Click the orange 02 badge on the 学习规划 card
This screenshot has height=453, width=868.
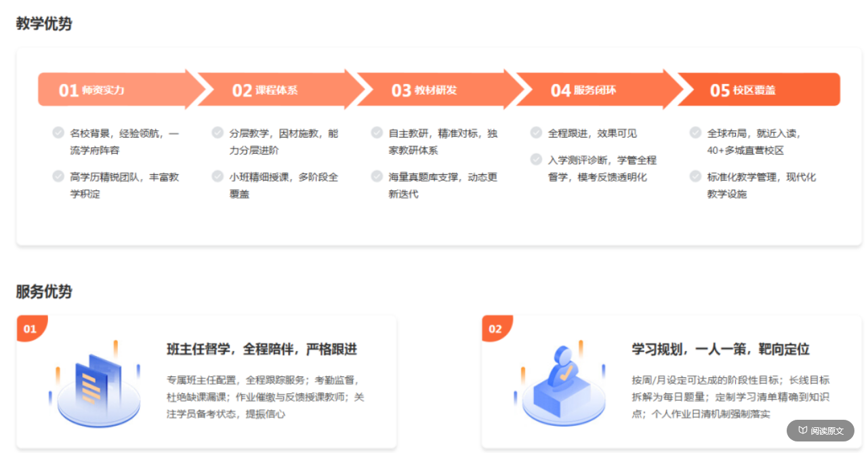(497, 329)
